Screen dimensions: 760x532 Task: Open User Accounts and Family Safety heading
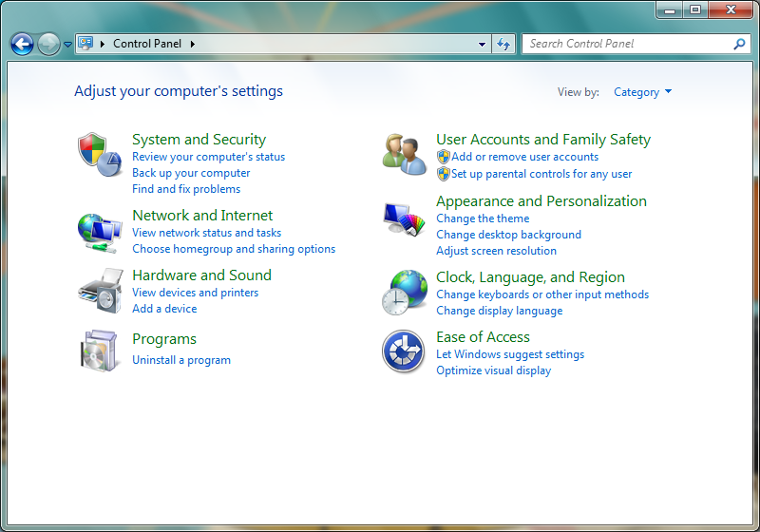click(x=543, y=140)
